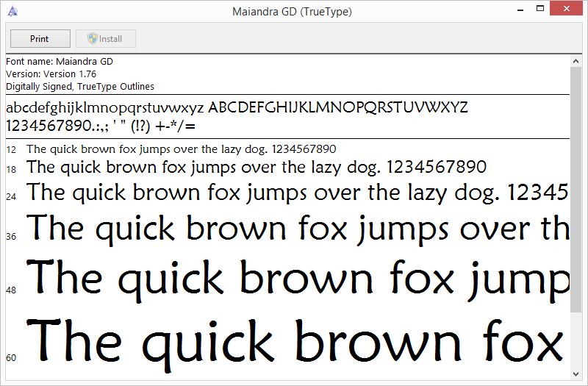Viewport: 588px width, 386px height.
Task: Click the 'Version: Version 1.76' line
Action: point(51,74)
